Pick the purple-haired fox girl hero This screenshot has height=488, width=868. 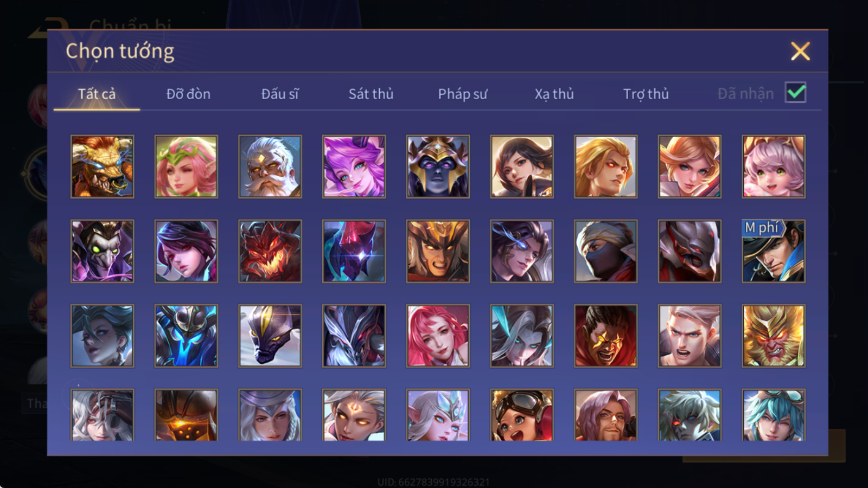[x=354, y=166]
